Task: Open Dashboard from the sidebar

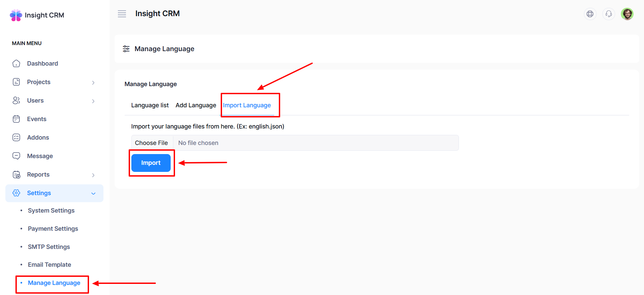Action: (42, 64)
